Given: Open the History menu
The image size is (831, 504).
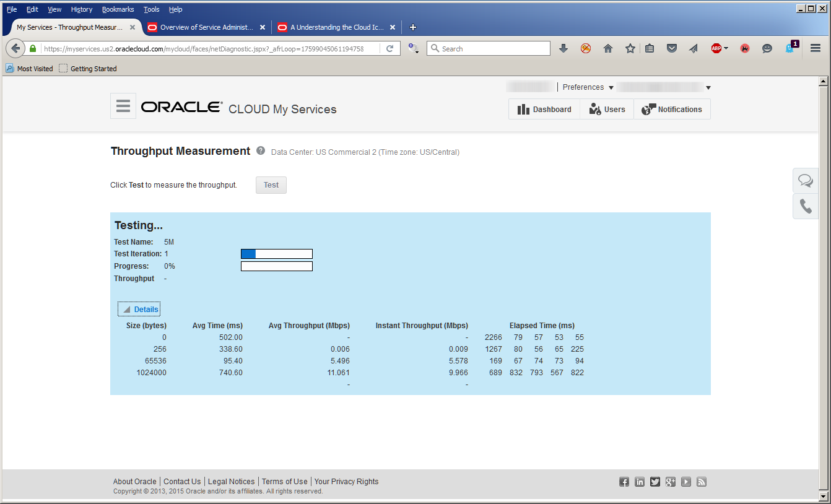Looking at the screenshot, I should pyautogui.click(x=82, y=9).
